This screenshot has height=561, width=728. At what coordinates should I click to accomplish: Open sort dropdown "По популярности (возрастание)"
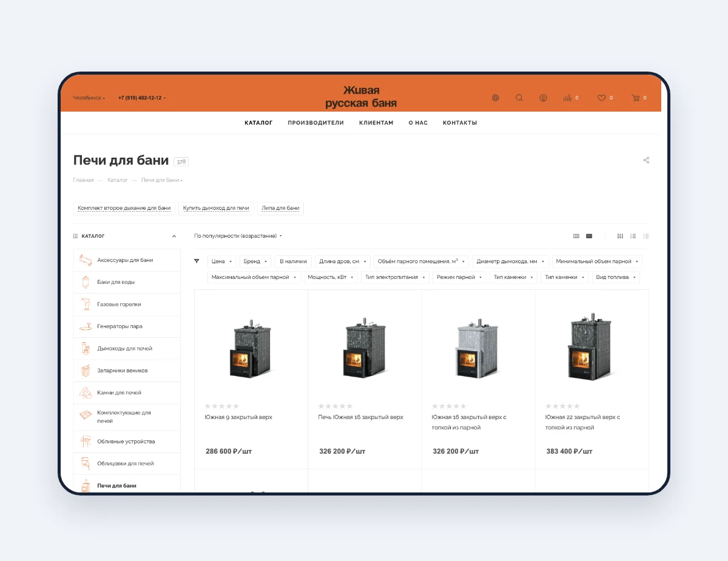pyautogui.click(x=238, y=235)
